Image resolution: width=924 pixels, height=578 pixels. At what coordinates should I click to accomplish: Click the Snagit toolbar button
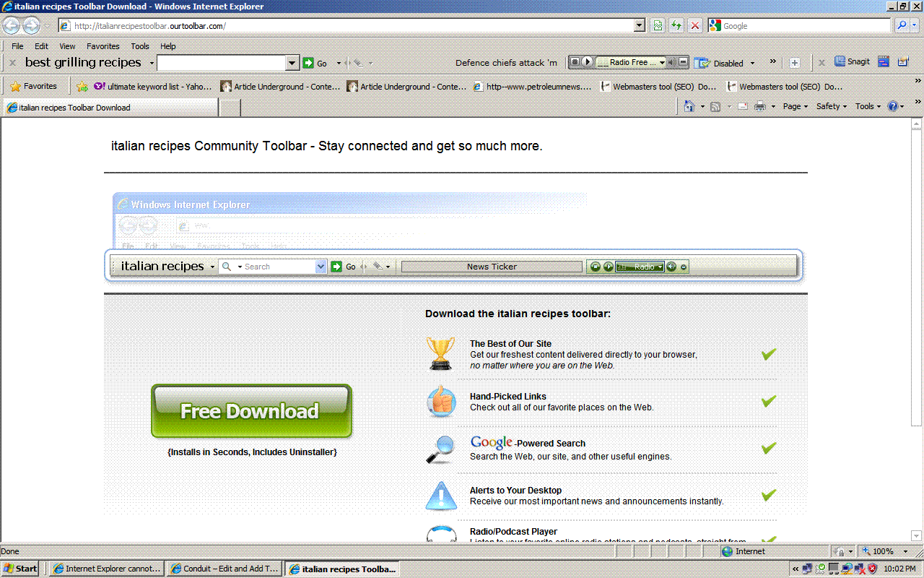[x=853, y=62]
